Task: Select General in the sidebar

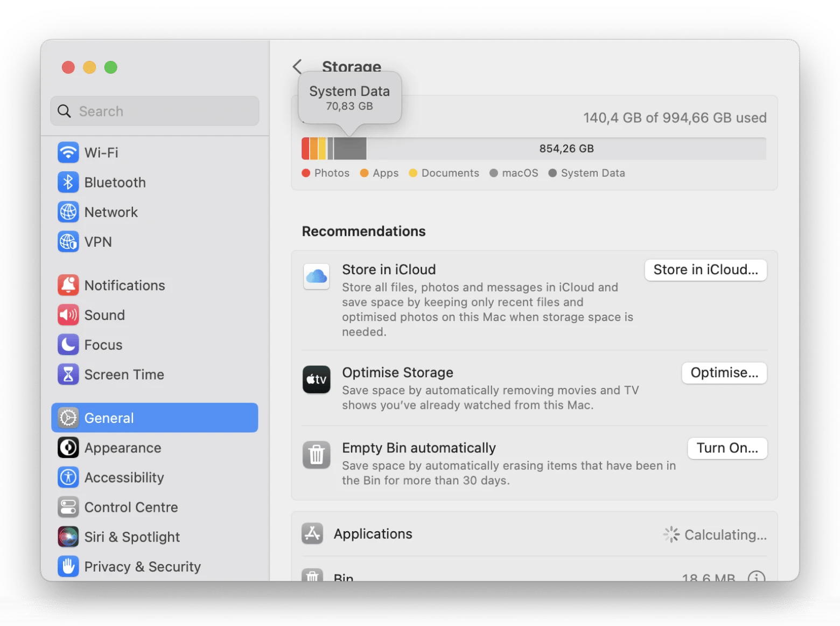Action: pyautogui.click(x=155, y=418)
